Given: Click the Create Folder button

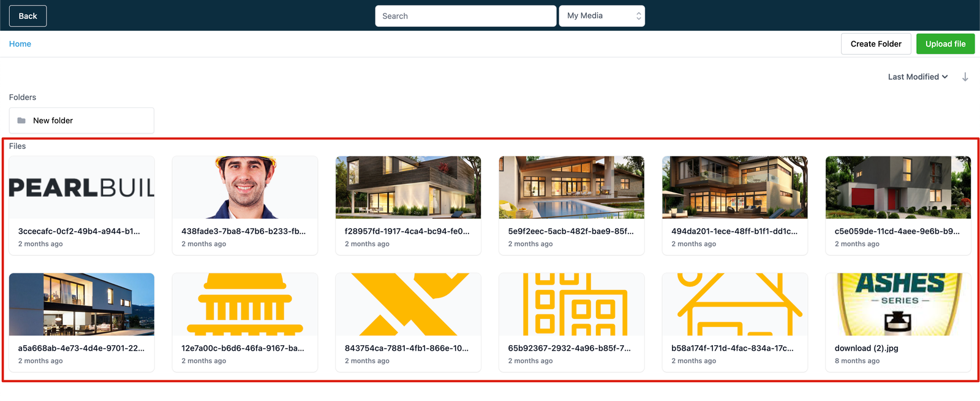Looking at the screenshot, I should 875,44.
